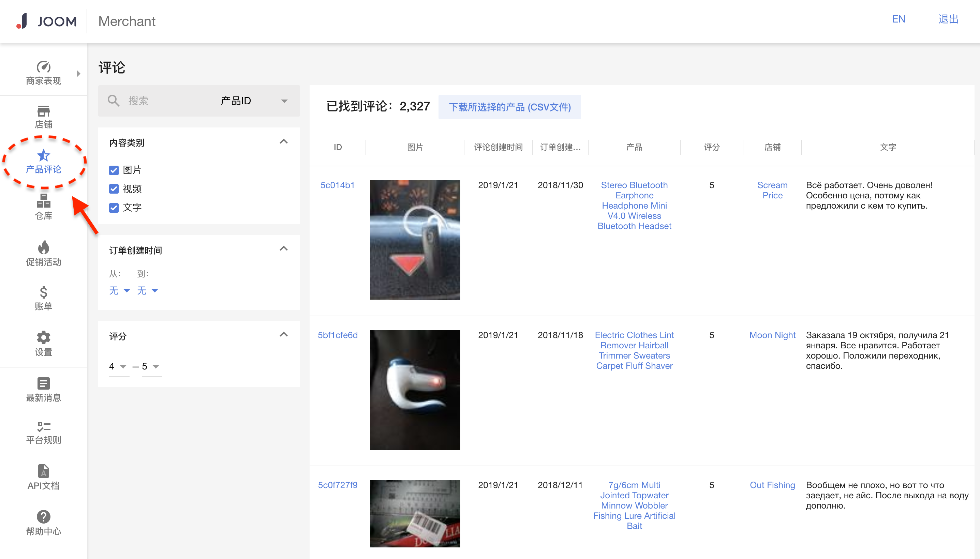
Task: Open 帮助中心 question mark icon
Action: coord(43,517)
